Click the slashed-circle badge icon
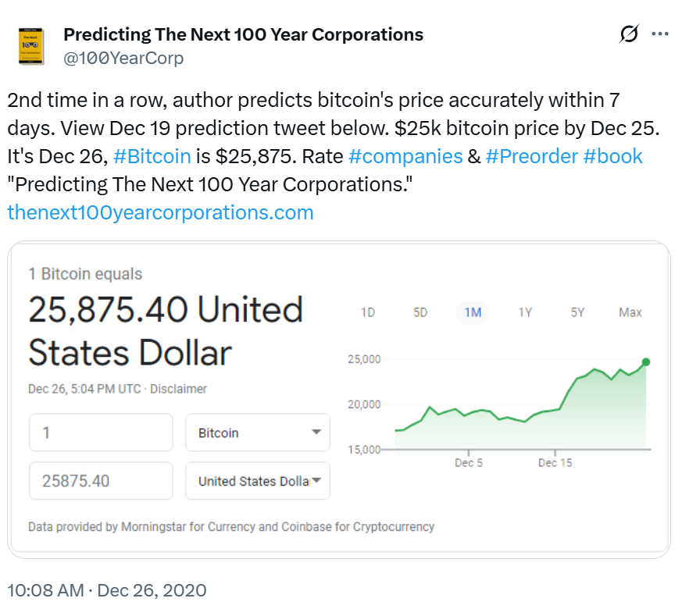This screenshot has width=682, height=616. [627, 34]
